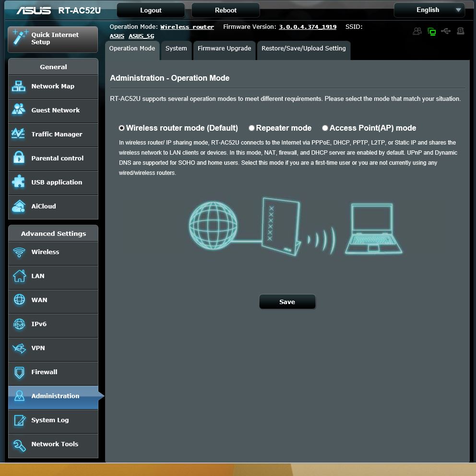Click the Administration - Operation Mode heading
This screenshot has height=476, width=476.
click(169, 78)
